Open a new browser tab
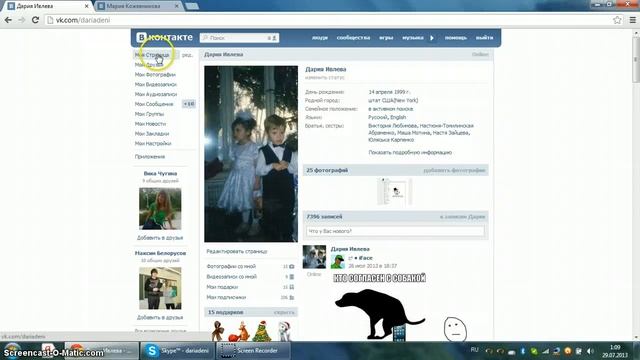Image resolution: width=640 pixels, height=360 pixels. (192, 6)
